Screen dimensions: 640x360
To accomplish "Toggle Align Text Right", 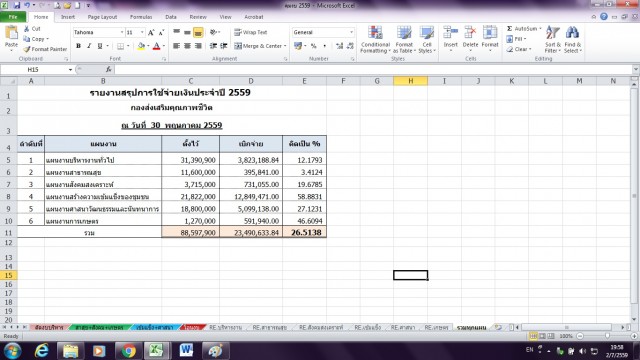I will click(198, 46).
